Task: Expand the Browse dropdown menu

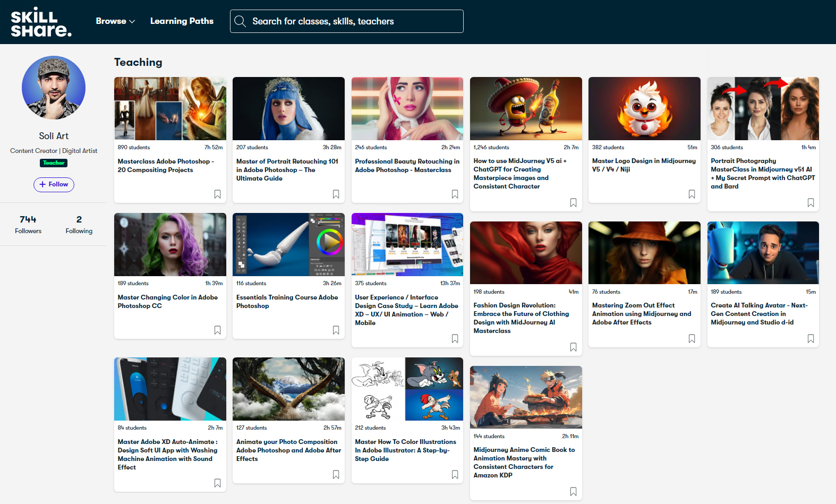Action: (x=115, y=21)
